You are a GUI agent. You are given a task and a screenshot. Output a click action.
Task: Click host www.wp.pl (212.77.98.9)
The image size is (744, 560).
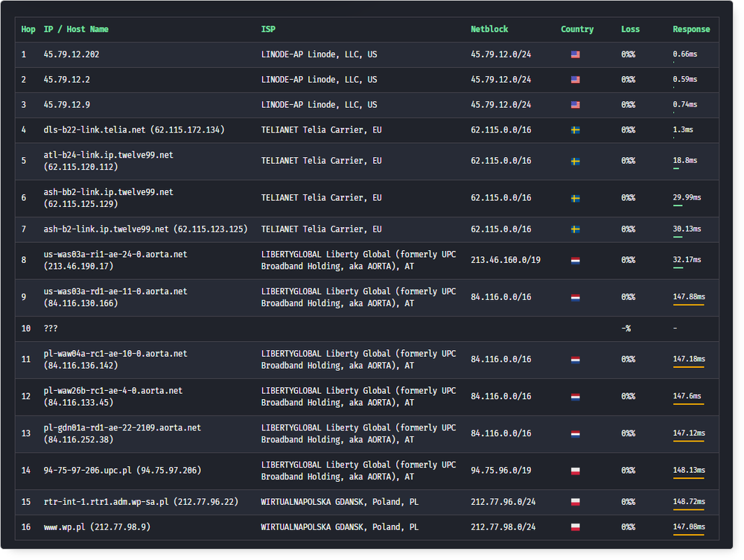pos(97,527)
